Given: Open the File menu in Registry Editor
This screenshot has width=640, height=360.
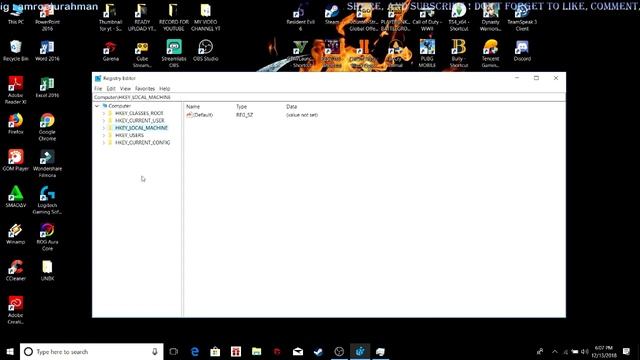Looking at the screenshot, I should [98, 89].
